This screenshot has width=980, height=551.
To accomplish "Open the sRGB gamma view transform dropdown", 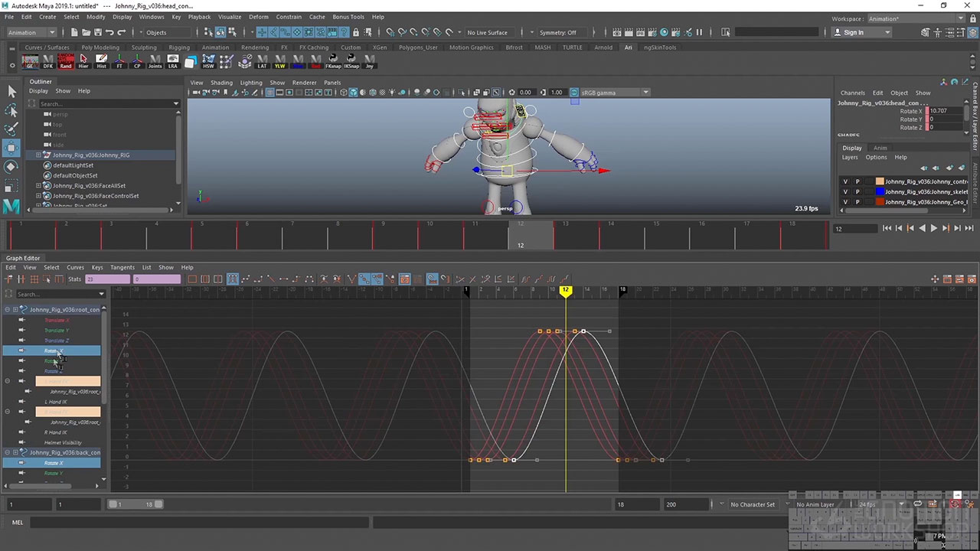I will (645, 93).
